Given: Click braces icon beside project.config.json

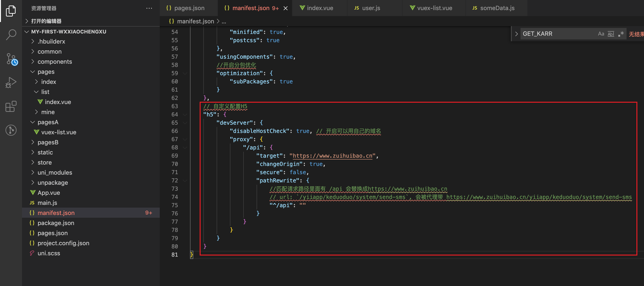Looking at the screenshot, I should click(x=32, y=243).
